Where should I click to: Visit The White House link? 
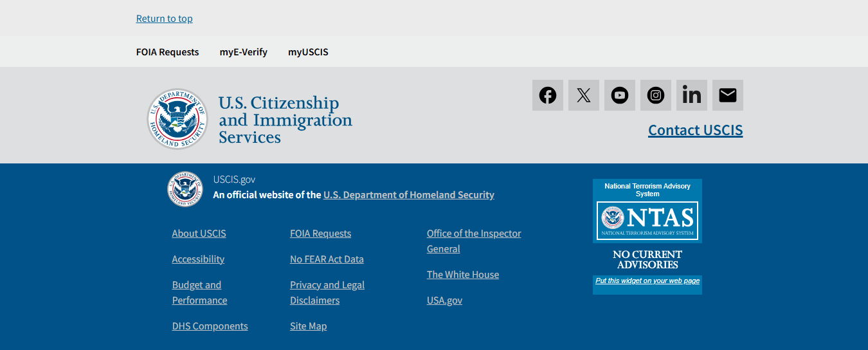tap(462, 275)
